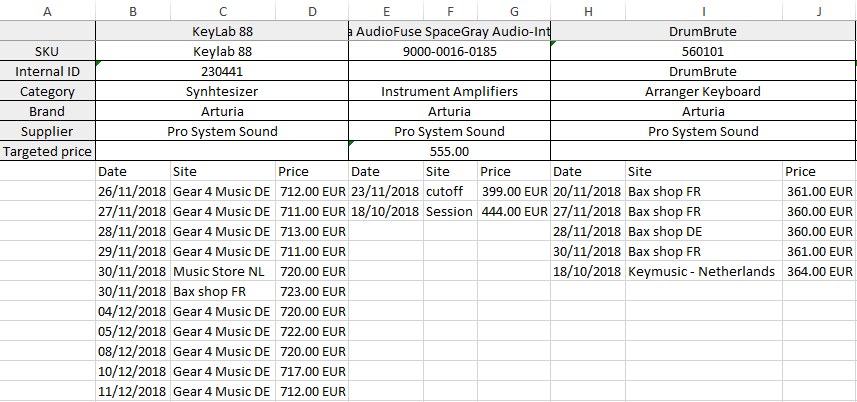This screenshot has height=402, width=857.
Task: Select Internal ID cell 230441
Action: pos(222,72)
